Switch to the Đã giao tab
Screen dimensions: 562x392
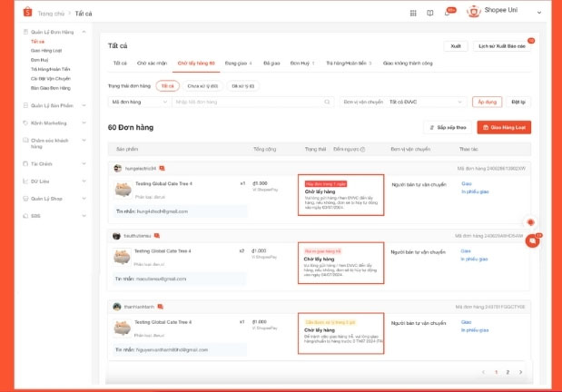coord(271,63)
